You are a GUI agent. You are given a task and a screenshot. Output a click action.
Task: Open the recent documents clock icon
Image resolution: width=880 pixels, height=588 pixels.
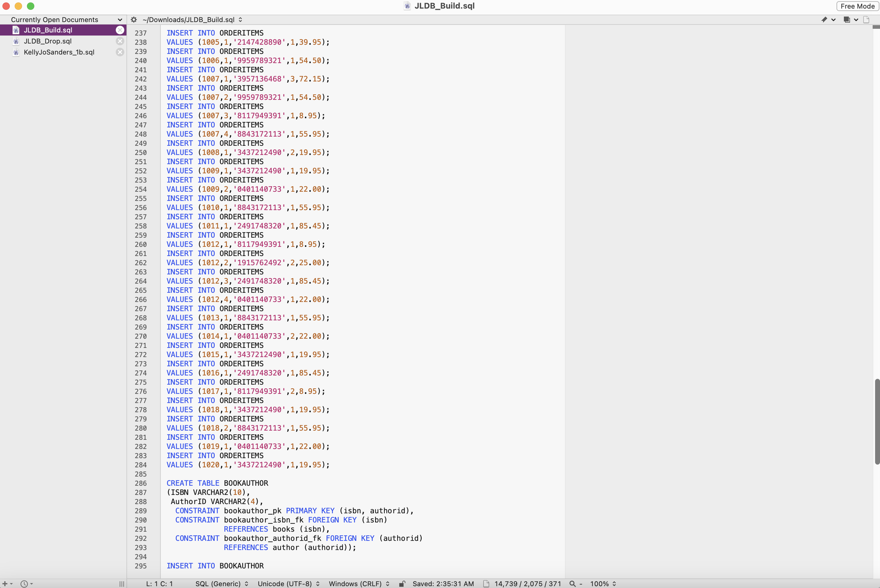pos(24,583)
